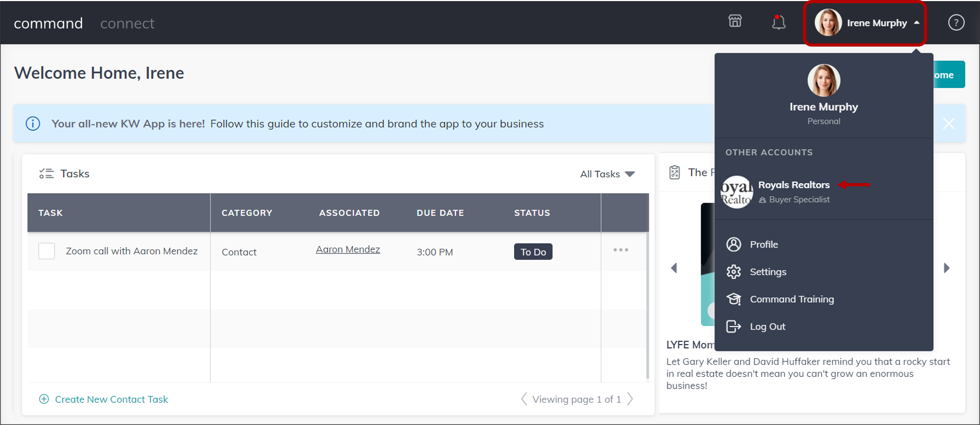Click the ASSOCIATED column header
This screenshot has height=425, width=980.
[x=349, y=213]
